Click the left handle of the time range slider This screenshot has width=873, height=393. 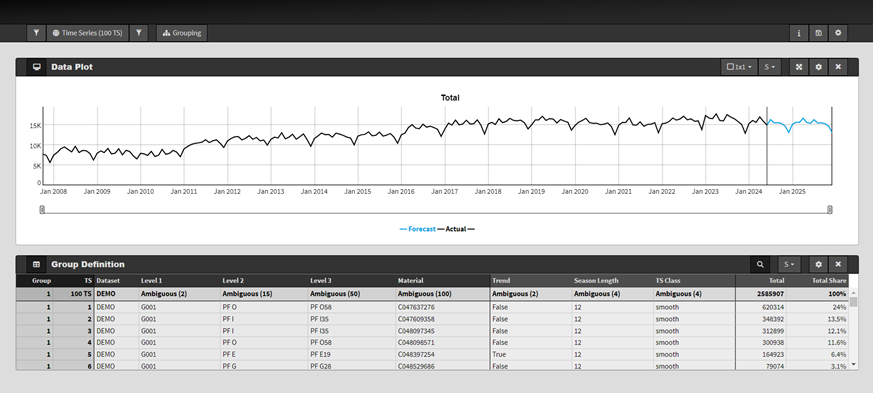click(x=42, y=209)
